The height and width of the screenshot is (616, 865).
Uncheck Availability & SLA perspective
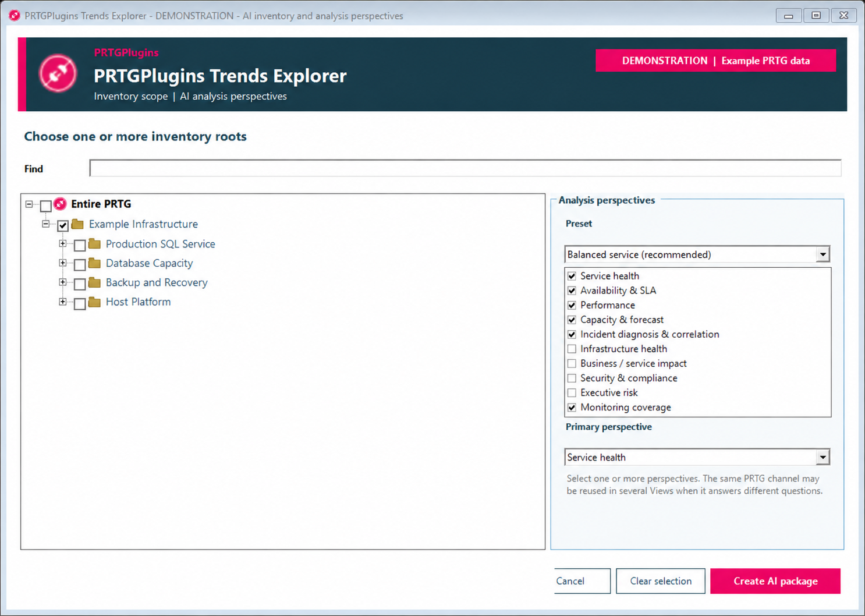572,291
